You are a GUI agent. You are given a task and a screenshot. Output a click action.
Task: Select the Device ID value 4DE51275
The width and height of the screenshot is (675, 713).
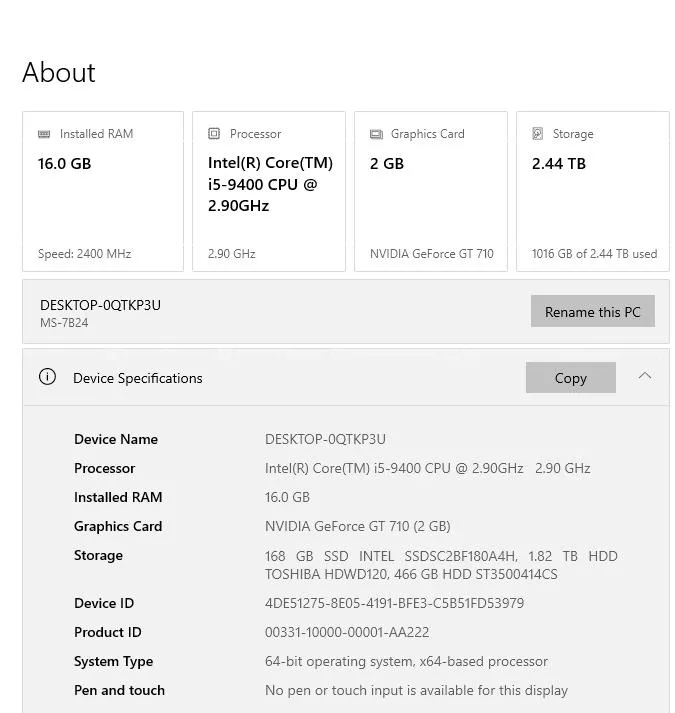click(394, 603)
